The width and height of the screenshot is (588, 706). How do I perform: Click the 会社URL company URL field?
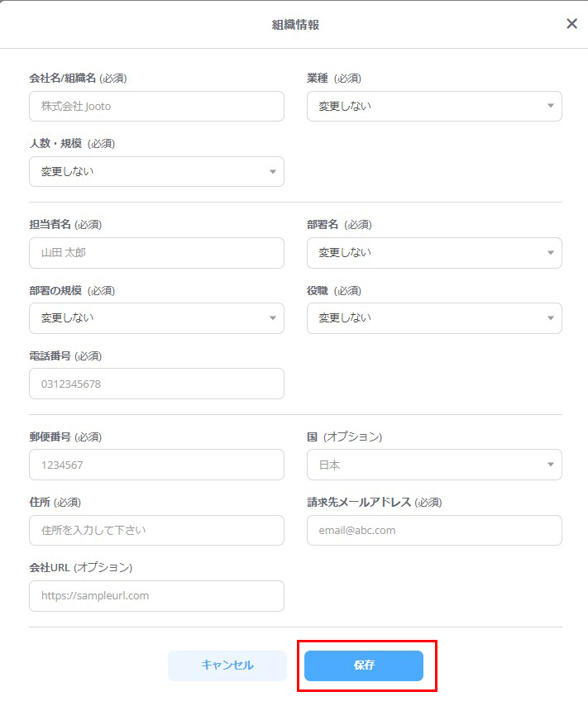(156, 595)
